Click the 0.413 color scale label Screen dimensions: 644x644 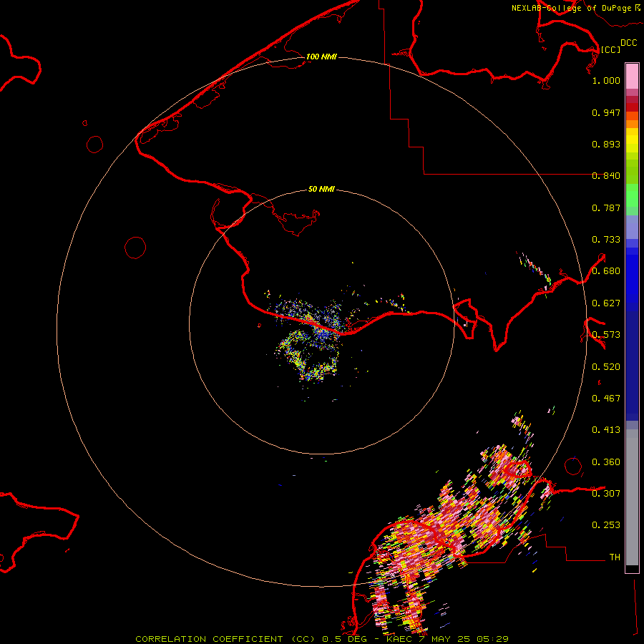[606, 430]
